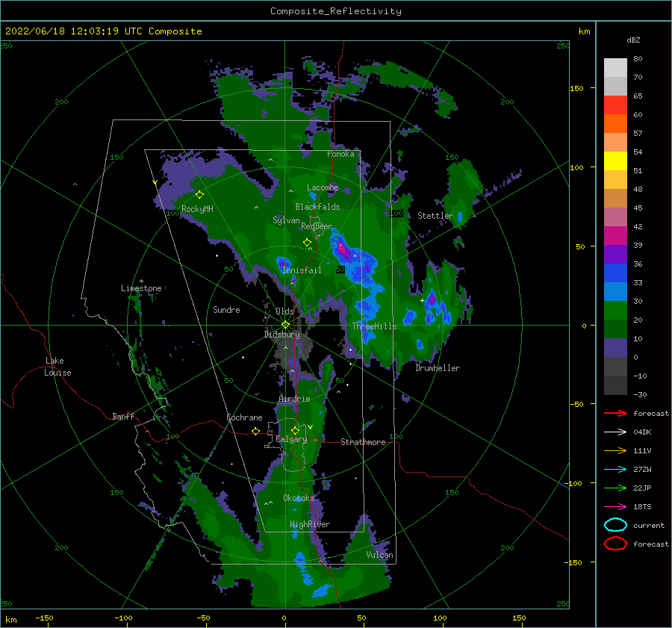Click the Strathmore label
This screenshot has width=672, height=628.
pyautogui.click(x=363, y=442)
